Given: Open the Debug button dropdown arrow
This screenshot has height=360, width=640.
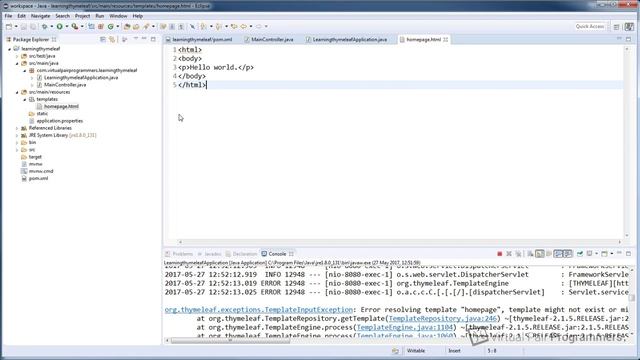Looking at the screenshot, I should click(51, 27).
